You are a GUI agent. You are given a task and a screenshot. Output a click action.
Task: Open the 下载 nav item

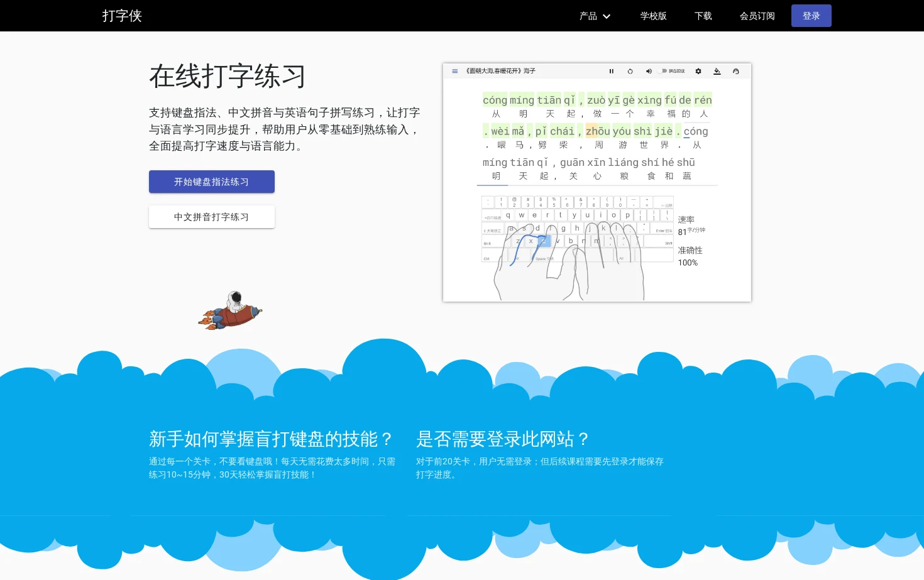click(x=703, y=16)
